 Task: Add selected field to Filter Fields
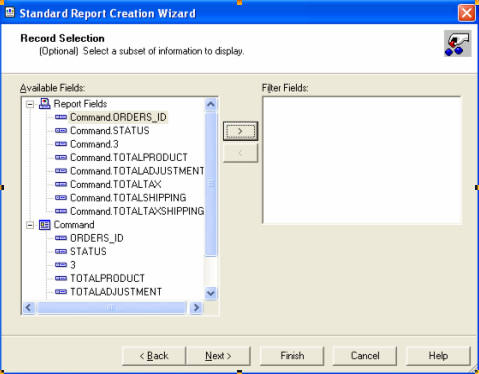(240, 131)
